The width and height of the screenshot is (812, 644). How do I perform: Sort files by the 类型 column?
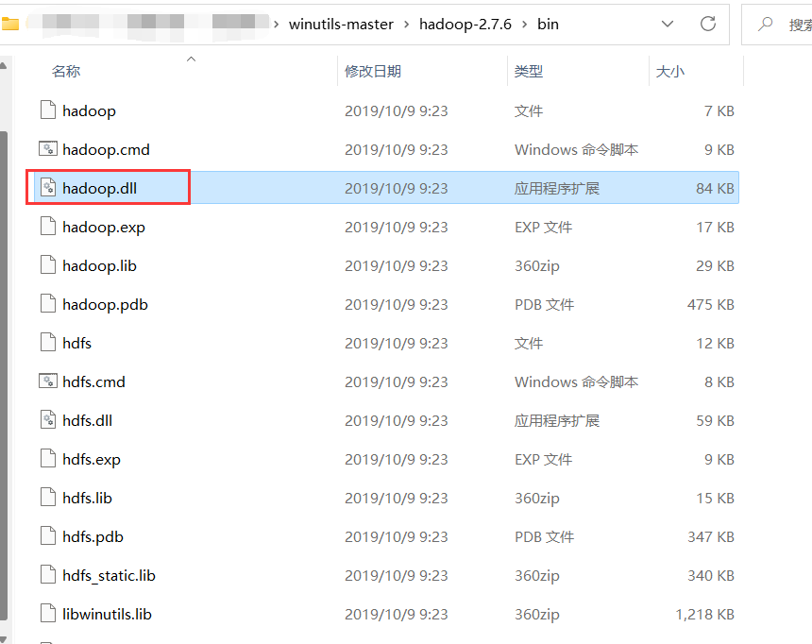point(528,71)
